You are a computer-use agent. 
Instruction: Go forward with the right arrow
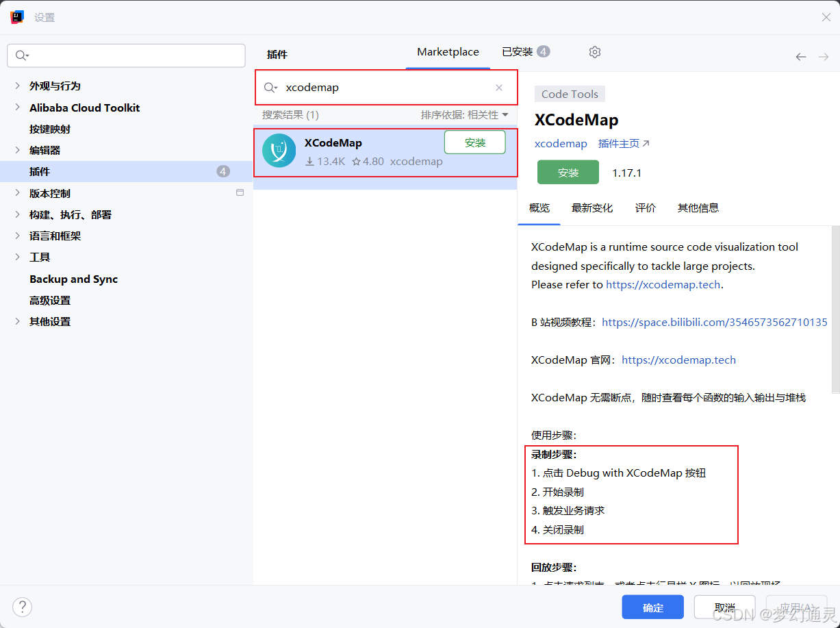pyautogui.click(x=824, y=57)
